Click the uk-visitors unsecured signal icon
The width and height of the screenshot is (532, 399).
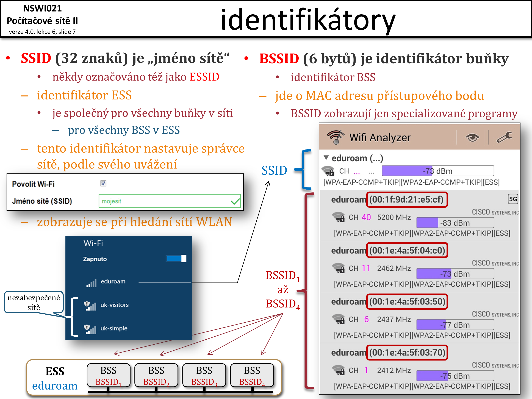(90, 306)
